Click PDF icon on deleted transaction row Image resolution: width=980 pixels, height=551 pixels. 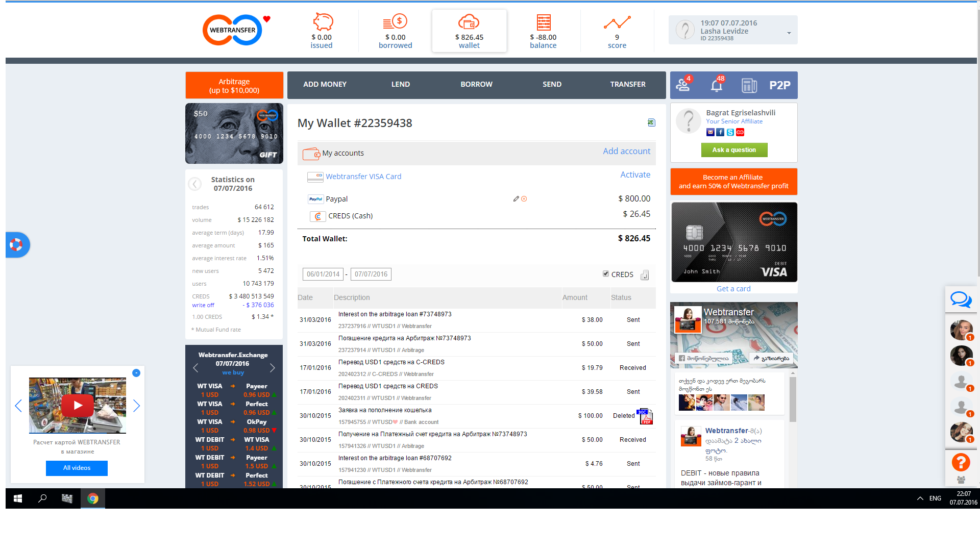[646, 417]
